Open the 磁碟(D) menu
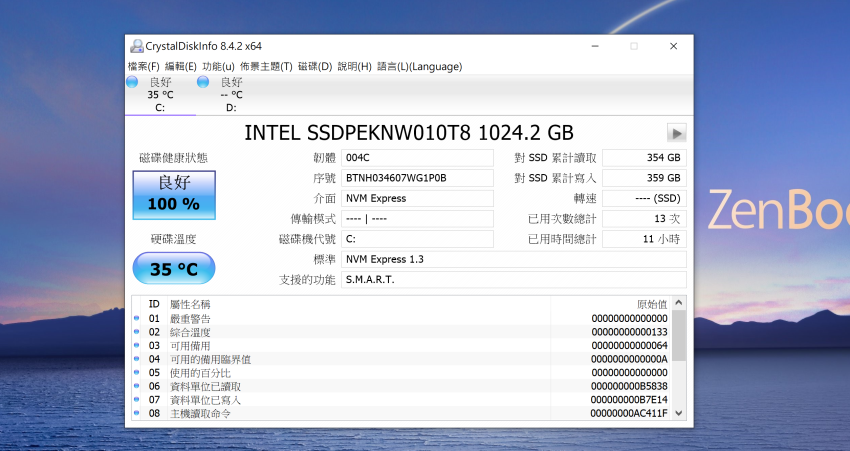The width and height of the screenshot is (850, 451). (x=315, y=67)
